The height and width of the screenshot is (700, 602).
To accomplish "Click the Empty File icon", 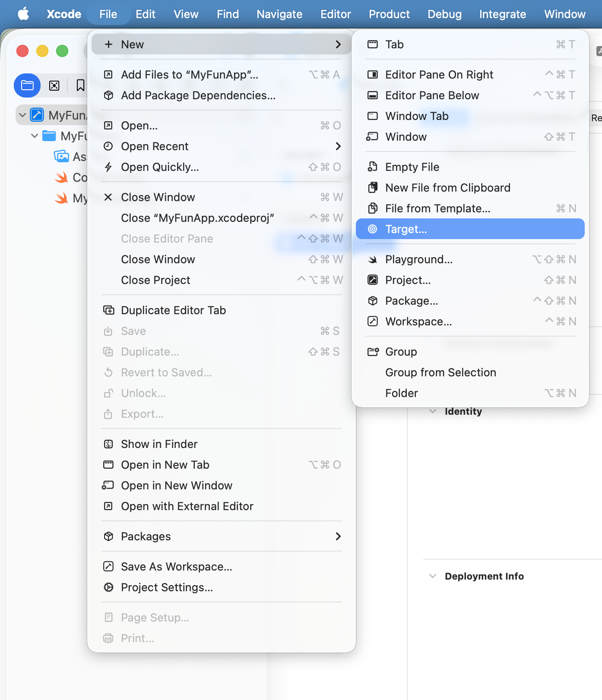I will [x=372, y=167].
